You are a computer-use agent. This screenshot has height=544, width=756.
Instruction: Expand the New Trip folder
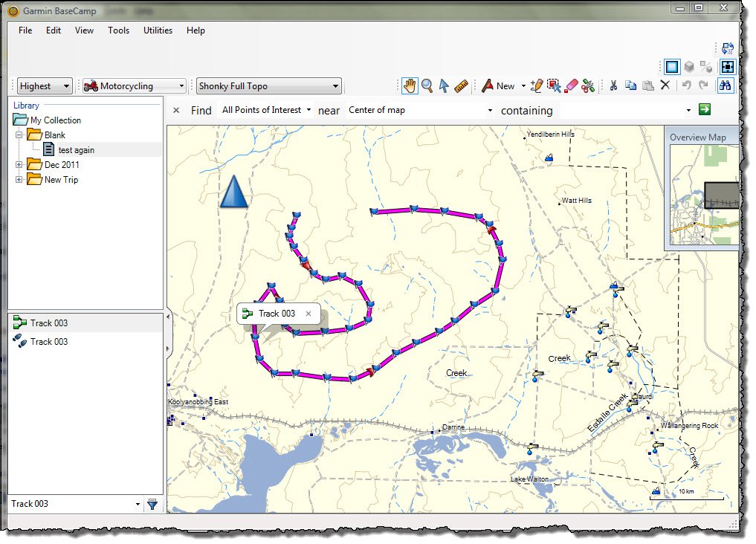(19, 180)
